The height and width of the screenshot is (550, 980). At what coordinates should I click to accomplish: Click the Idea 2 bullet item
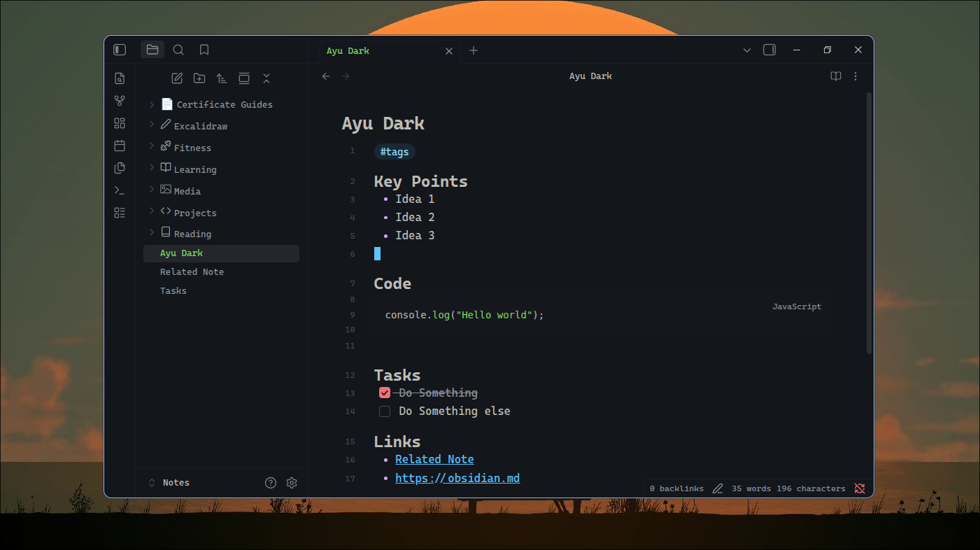415,218
